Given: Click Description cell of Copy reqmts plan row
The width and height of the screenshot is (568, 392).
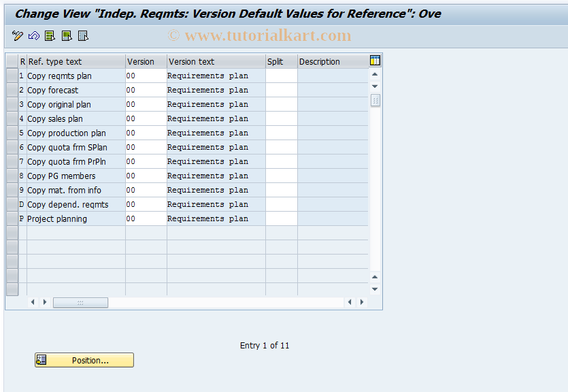Looking at the screenshot, I should click(x=333, y=76).
